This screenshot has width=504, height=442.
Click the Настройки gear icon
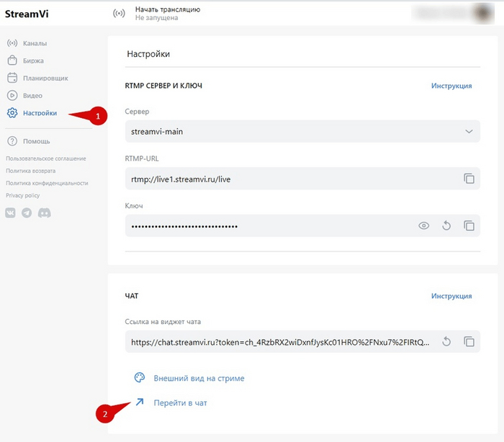coord(12,112)
